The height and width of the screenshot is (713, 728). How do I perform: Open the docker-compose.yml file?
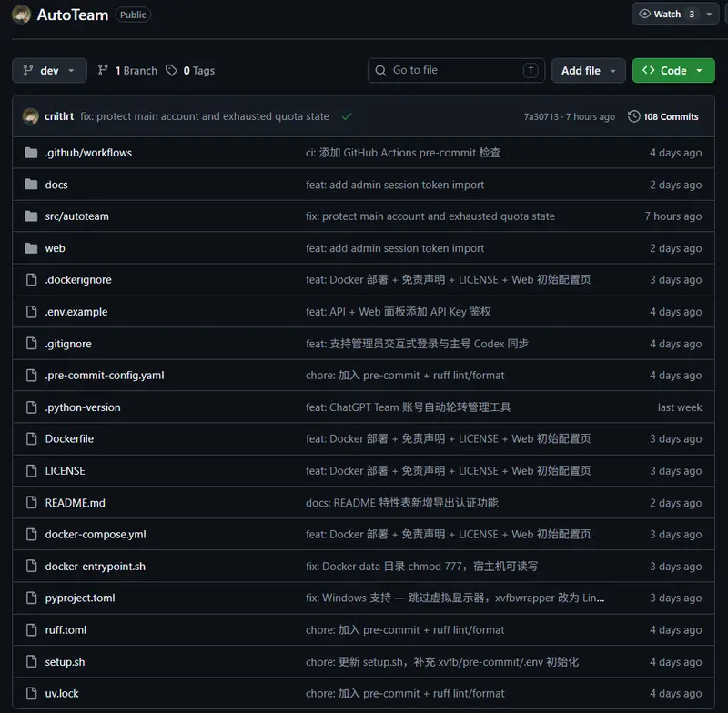tap(96, 535)
